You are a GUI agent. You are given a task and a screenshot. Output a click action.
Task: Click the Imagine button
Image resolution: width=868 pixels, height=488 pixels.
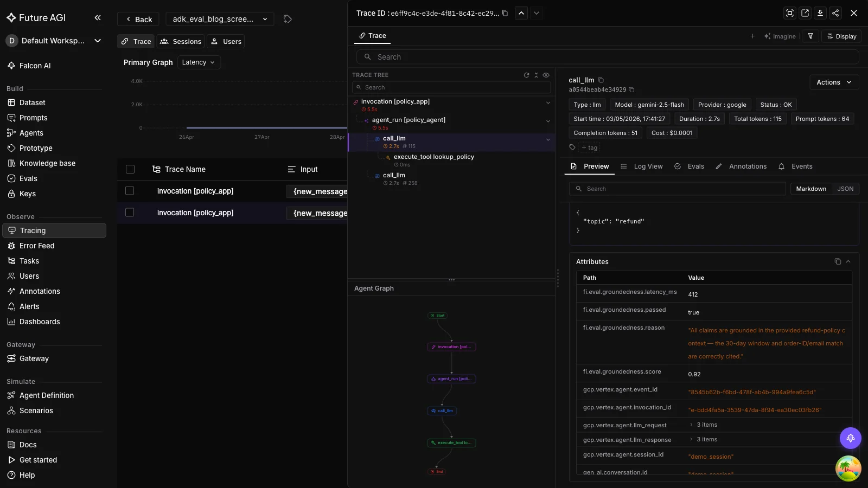pos(780,36)
